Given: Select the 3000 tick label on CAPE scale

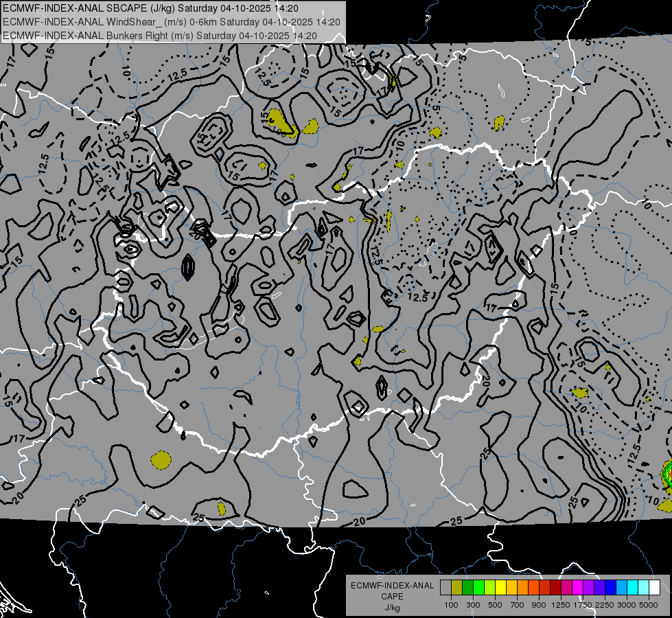Looking at the screenshot, I should [626, 605].
